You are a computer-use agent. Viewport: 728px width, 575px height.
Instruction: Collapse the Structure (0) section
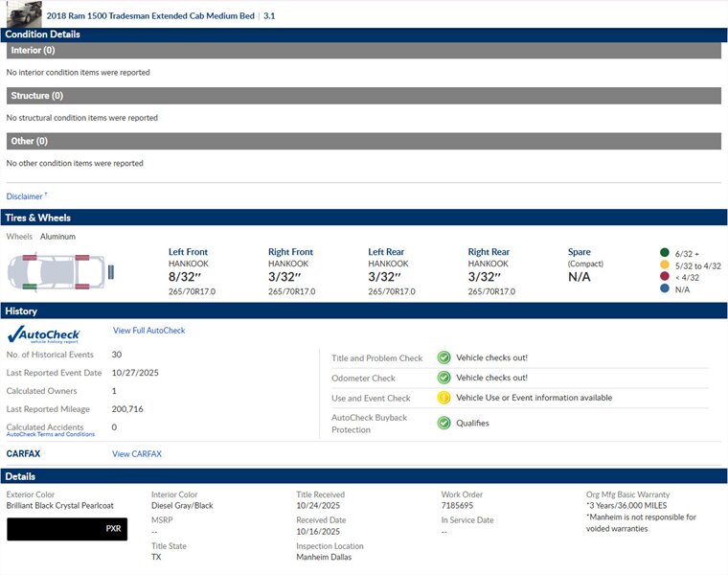(x=363, y=96)
